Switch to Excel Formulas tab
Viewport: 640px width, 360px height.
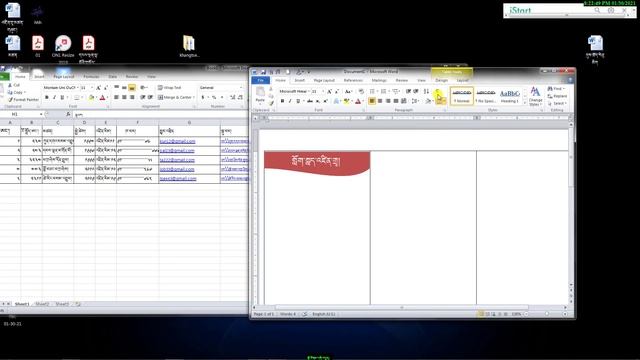(91, 76)
